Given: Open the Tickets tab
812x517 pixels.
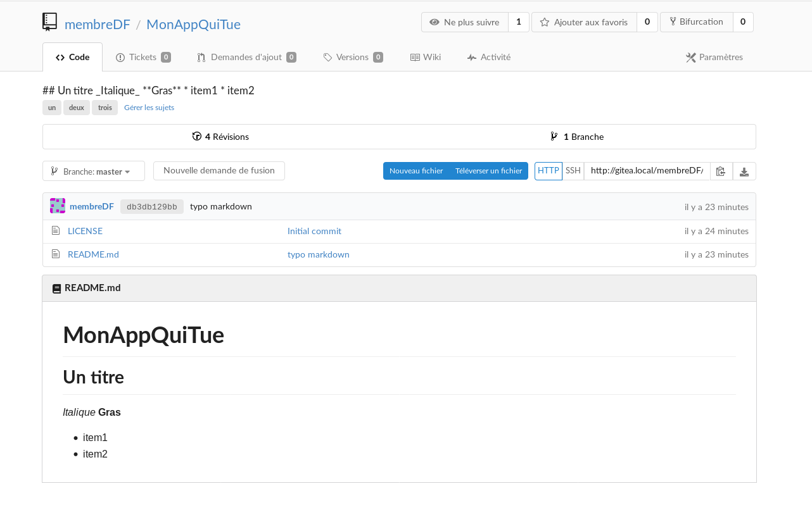Looking at the screenshot, I should pyautogui.click(x=143, y=58).
